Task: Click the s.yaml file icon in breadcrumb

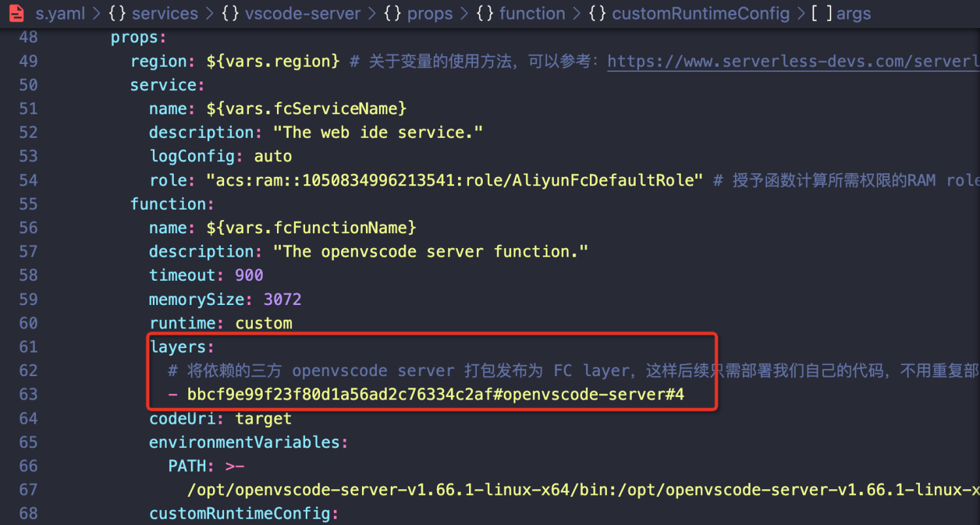Action: (x=17, y=13)
